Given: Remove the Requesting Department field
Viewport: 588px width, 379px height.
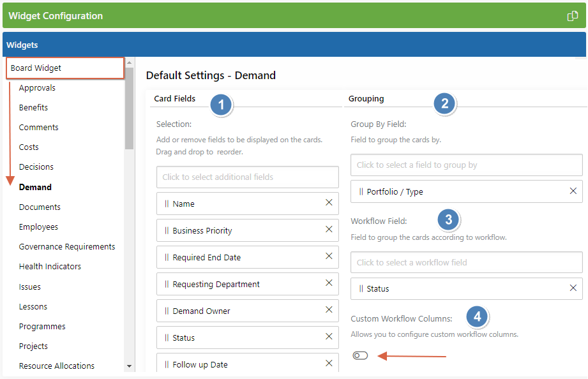Looking at the screenshot, I should 329,284.
